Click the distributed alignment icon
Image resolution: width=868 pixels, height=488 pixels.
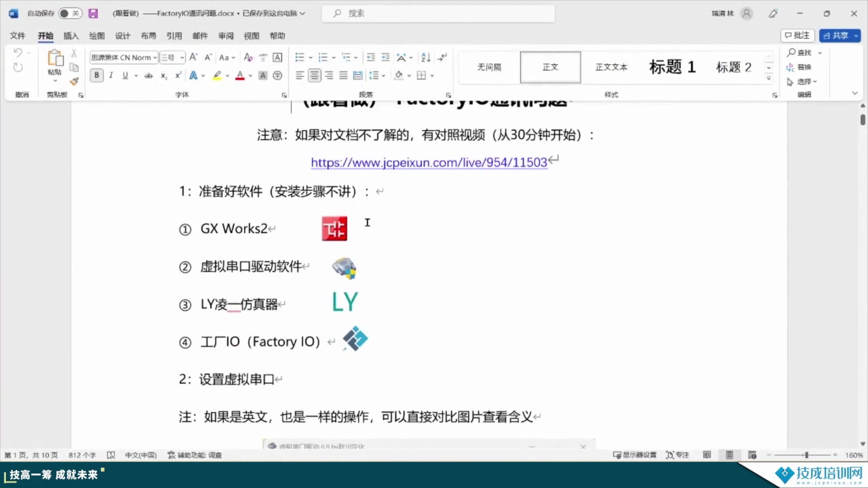click(x=358, y=75)
